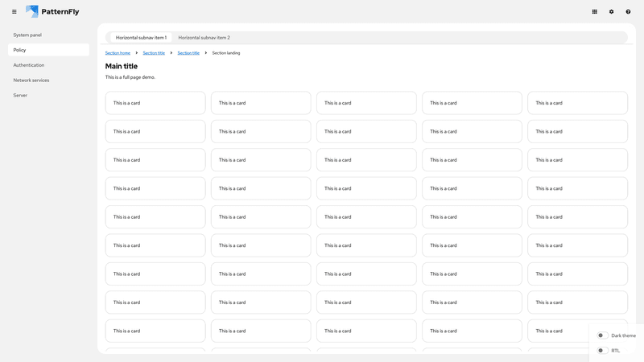Toggle the hamburger navigation menu
The image size is (644, 362).
pos(14,12)
